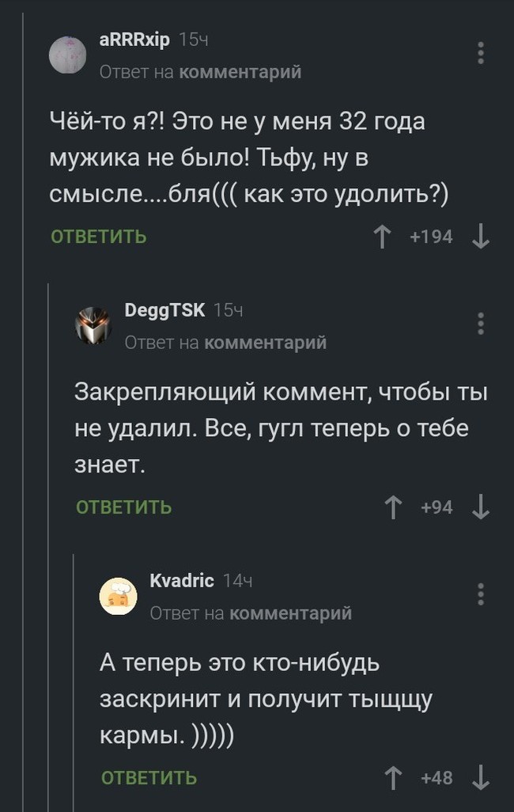
Task: Open DeggTSK's avatar
Action: pyautogui.click(x=94, y=324)
